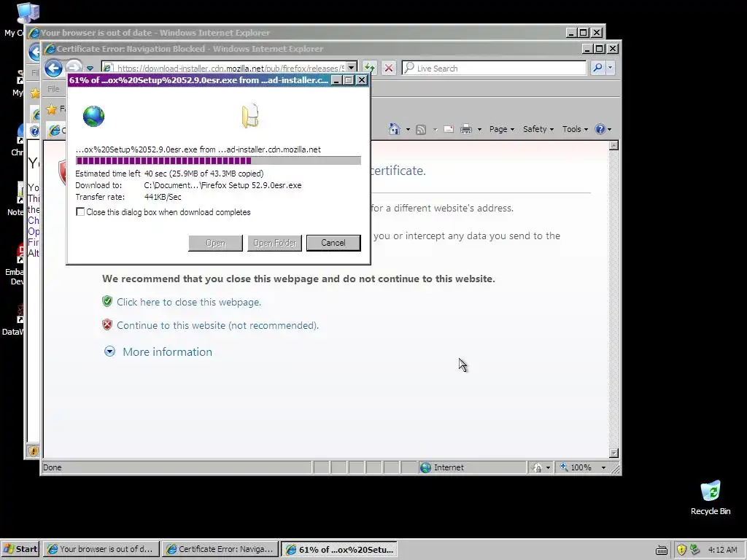Click the keyboard icon in system tray
This screenshot has height=560, width=747.
coord(661,550)
